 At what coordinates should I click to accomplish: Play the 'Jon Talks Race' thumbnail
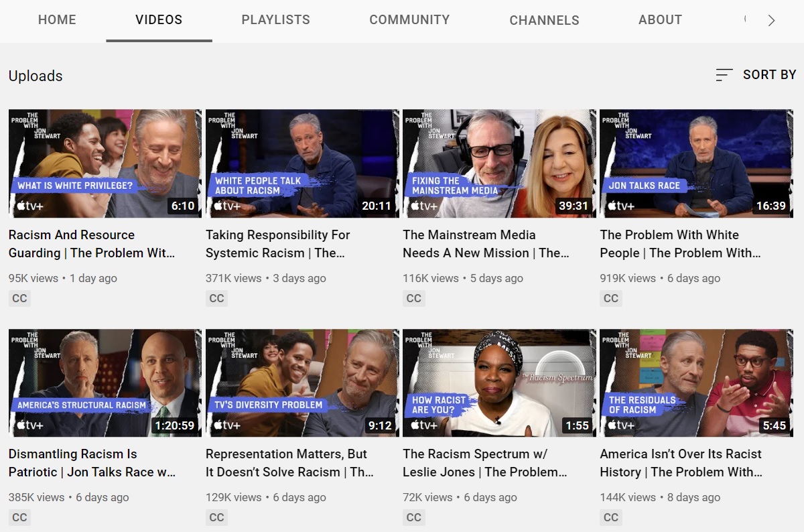coord(696,163)
